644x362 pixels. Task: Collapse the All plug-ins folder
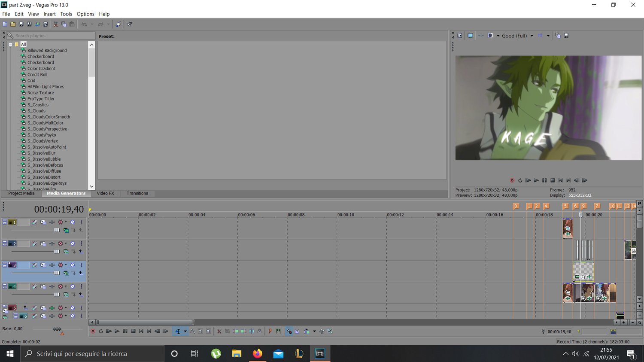(10, 44)
